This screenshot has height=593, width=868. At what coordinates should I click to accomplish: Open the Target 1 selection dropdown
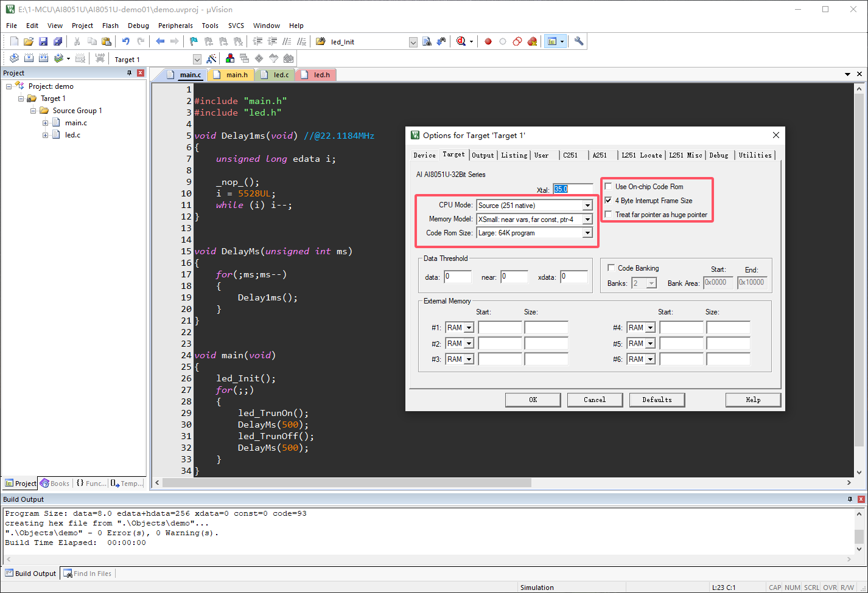tap(197, 59)
